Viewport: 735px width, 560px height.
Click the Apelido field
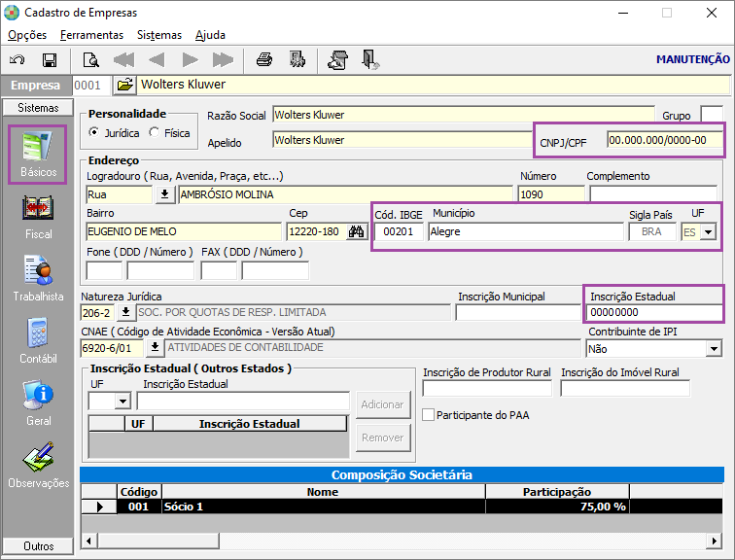click(402, 140)
